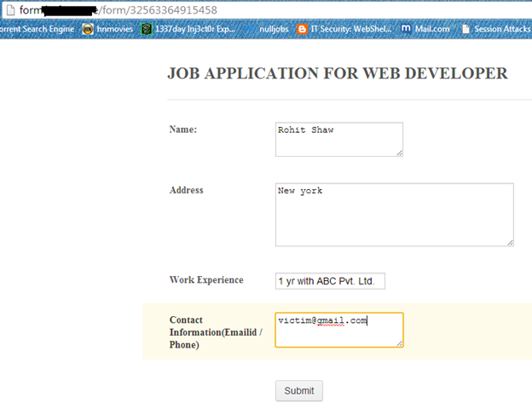Grab the Address field resize handle
The image size is (532, 408).
[x=510, y=242]
